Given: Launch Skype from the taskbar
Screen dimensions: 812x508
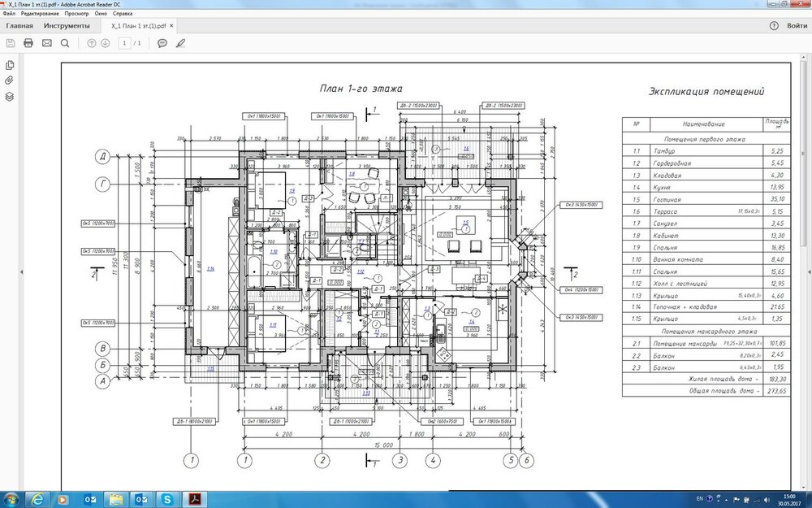Looking at the screenshot, I should click(166, 501).
